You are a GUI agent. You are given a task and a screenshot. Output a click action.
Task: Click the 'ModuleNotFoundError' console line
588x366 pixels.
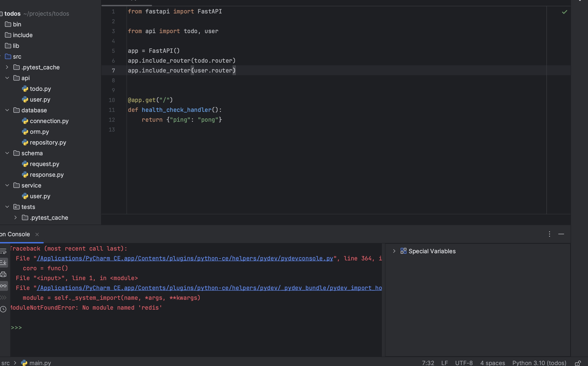point(86,308)
